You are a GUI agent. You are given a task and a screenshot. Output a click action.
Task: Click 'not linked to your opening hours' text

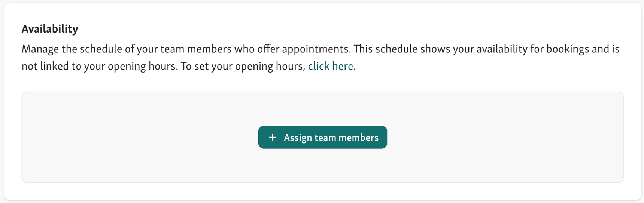(x=99, y=66)
